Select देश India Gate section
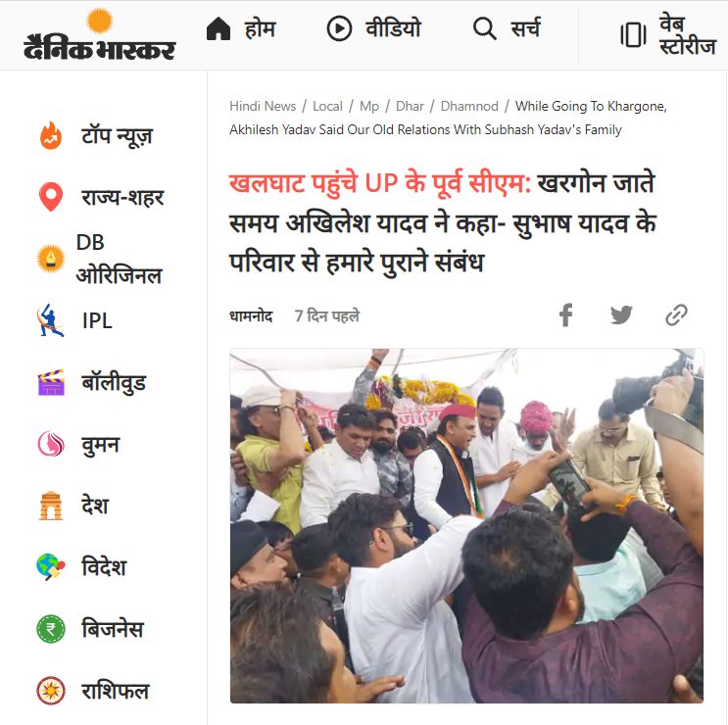Screen dimensions: 728x725 pyautogui.click(x=51, y=506)
